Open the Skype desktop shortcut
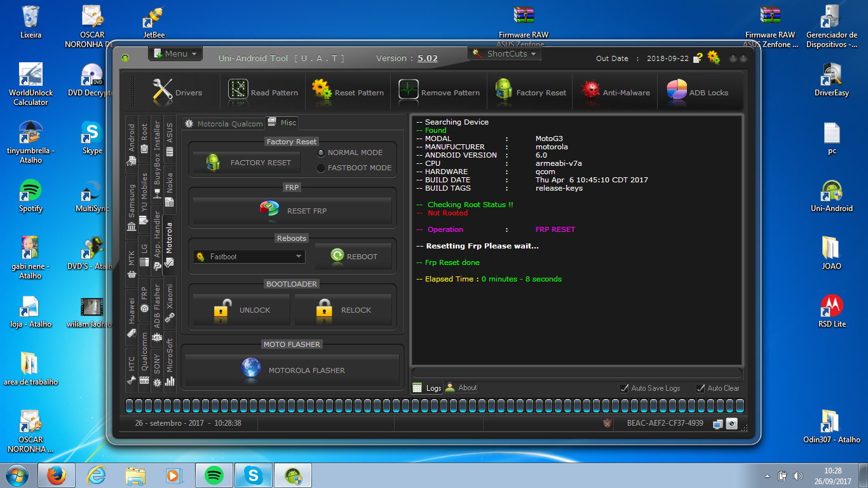 [x=92, y=139]
